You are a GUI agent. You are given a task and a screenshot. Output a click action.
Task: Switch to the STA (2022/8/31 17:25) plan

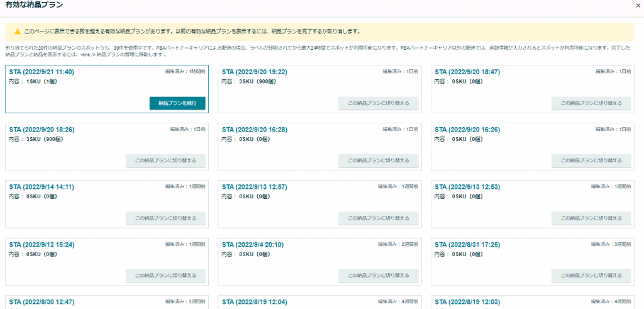591,276
